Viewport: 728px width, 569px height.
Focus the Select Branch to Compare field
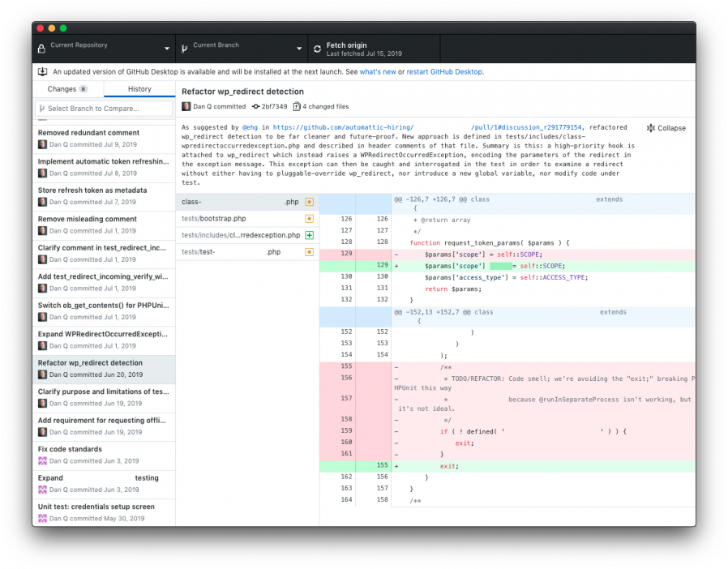tap(104, 108)
